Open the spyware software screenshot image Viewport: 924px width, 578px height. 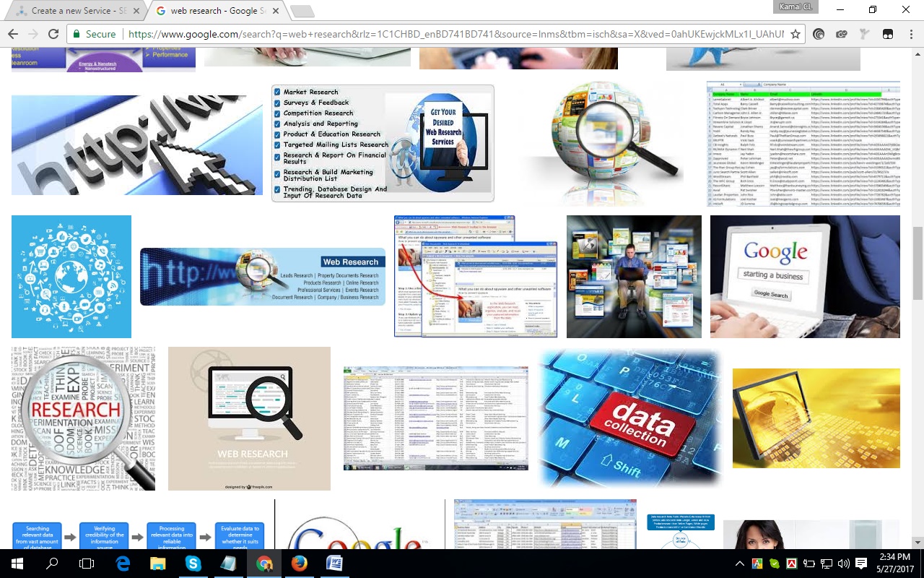tap(476, 276)
